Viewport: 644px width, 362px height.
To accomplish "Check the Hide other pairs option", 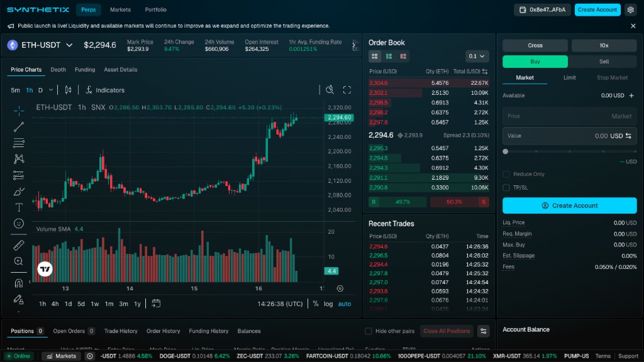I will click(x=369, y=331).
